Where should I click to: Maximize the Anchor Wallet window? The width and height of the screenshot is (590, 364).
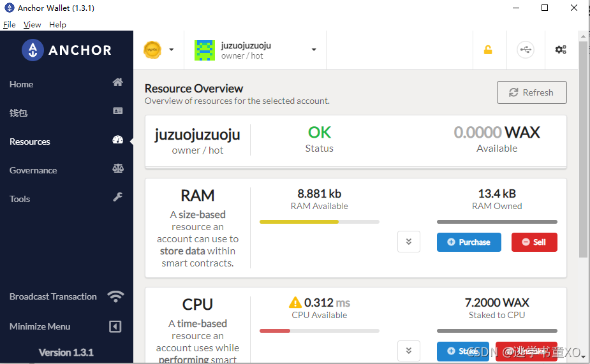click(x=545, y=8)
